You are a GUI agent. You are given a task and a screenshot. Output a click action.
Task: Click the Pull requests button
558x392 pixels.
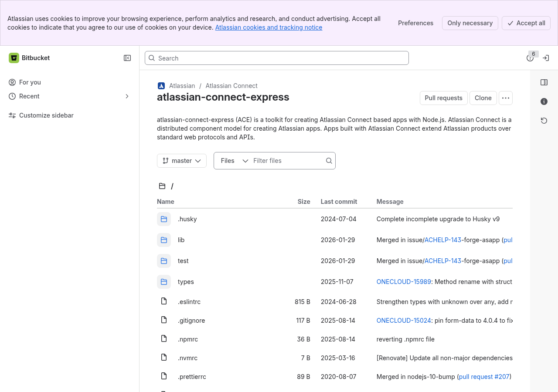coord(443,98)
